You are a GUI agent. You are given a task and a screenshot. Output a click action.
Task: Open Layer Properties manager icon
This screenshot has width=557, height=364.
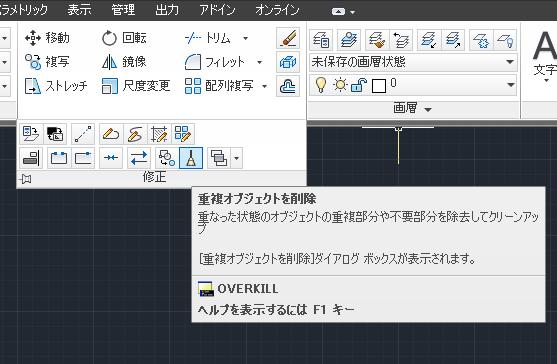(x=321, y=40)
